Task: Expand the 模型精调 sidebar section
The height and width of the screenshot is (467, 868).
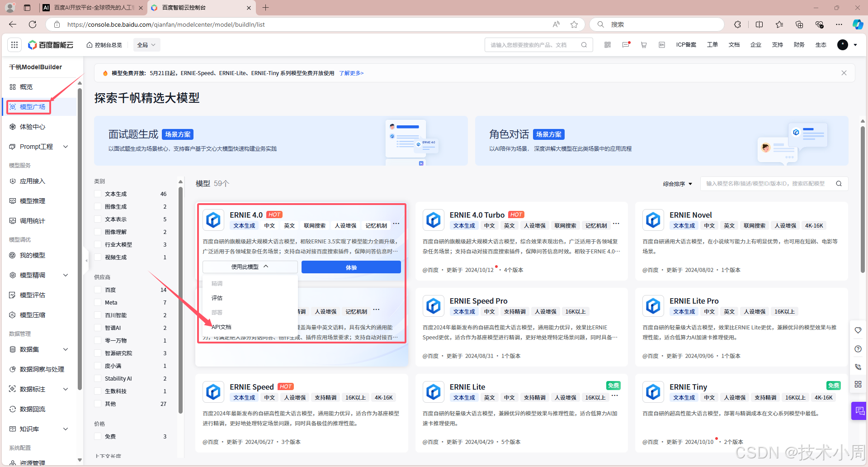Action: pos(66,275)
